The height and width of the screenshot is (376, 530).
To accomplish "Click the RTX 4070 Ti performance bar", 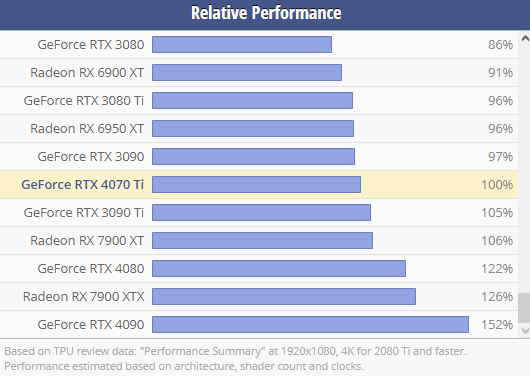I will point(257,185).
